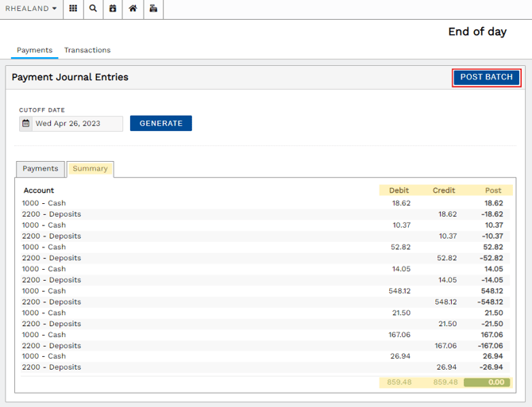Go to the home icon
Viewport: 532px width, 407px height.
point(133,9)
